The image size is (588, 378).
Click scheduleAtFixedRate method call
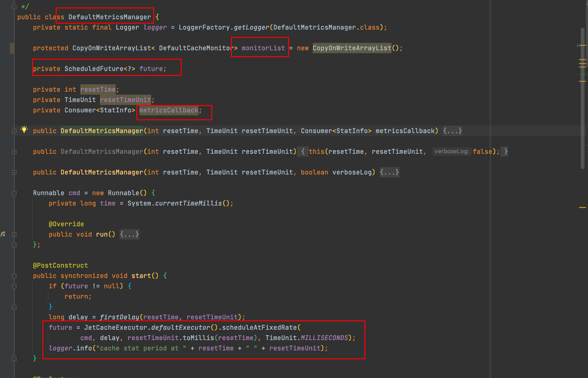click(x=259, y=327)
